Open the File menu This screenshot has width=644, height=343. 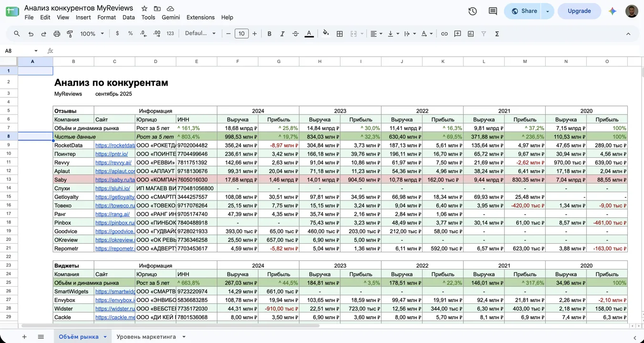tap(29, 17)
